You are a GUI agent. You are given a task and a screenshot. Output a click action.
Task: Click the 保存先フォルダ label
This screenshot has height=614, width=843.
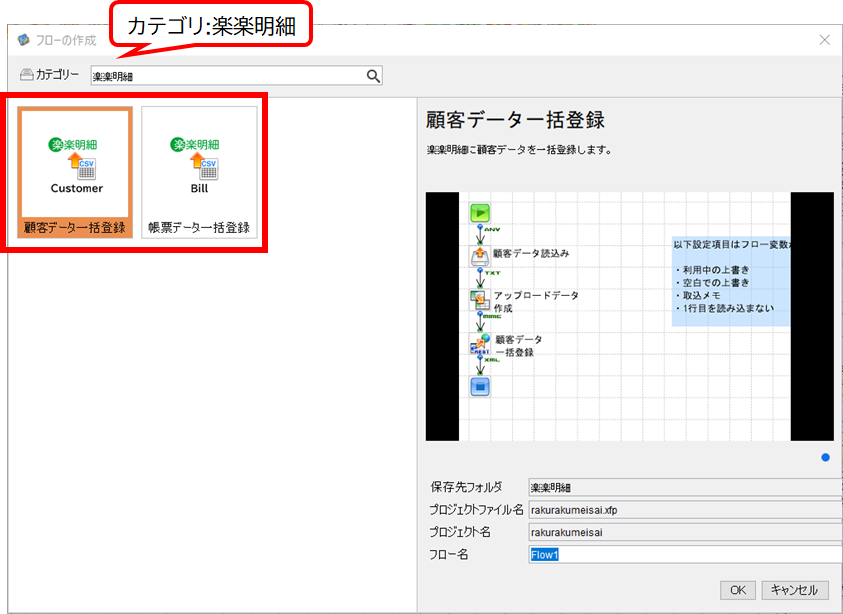click(466, 487)
